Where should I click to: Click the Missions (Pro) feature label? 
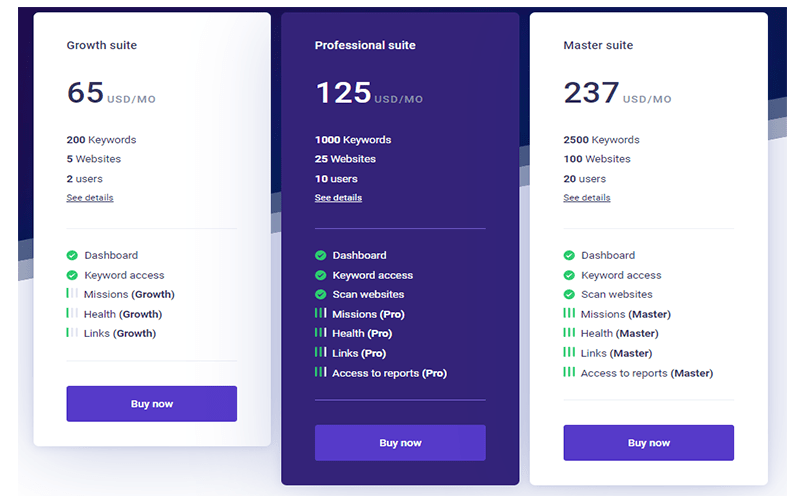tap(368, 314)
